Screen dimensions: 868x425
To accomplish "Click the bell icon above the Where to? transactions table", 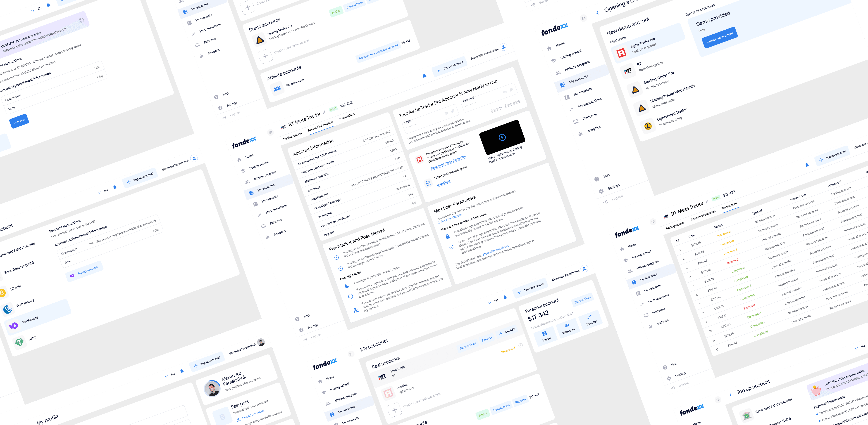I will 807,165.
